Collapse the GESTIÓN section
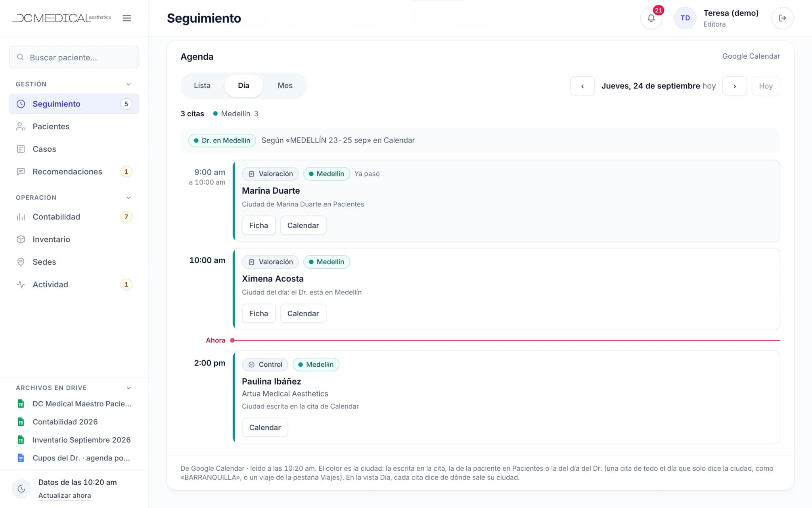 pyautogui.click(x=128, y=84)
